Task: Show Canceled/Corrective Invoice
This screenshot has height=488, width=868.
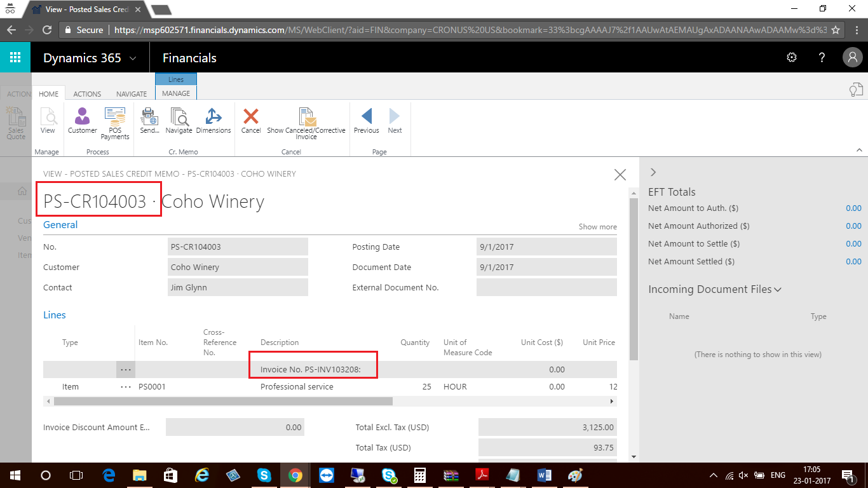Action: [306, 124]
